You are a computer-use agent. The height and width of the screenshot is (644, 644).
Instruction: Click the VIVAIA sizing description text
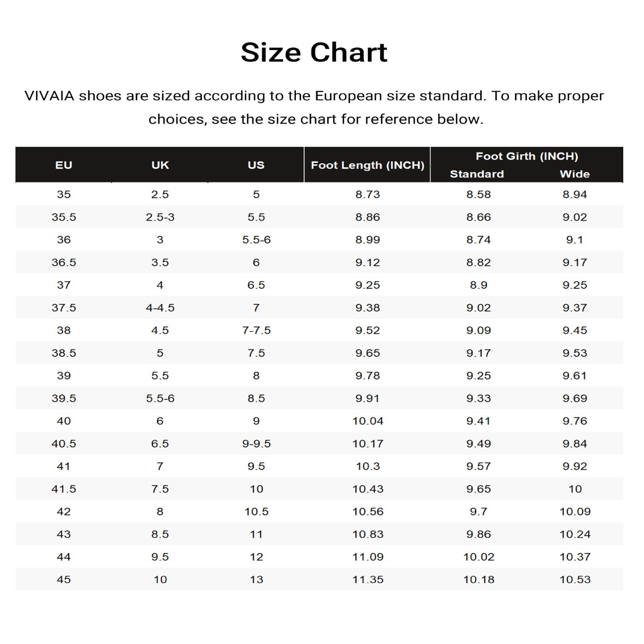[x=314, y=107]
